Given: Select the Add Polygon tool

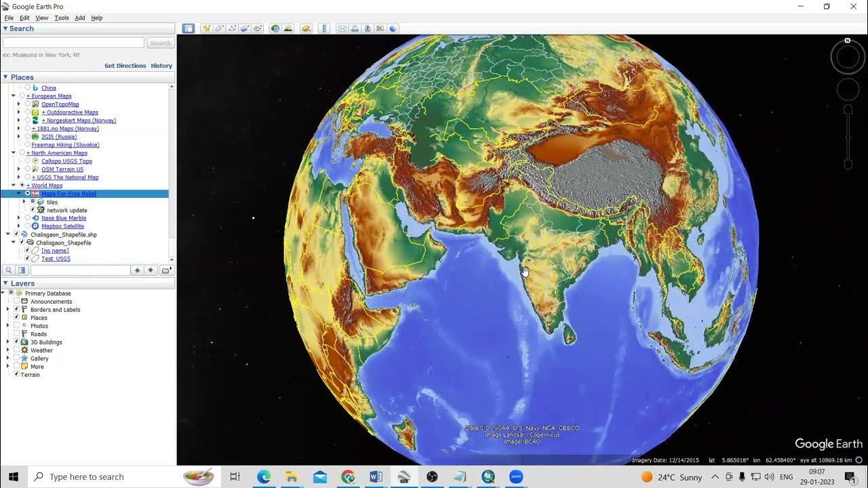Looking at the screenshot, I should [x=219, y=28].
